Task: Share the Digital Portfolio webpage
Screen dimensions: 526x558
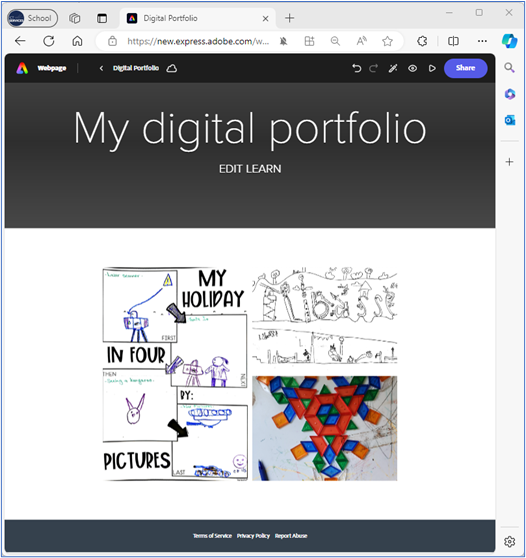Action: point(465,68)
